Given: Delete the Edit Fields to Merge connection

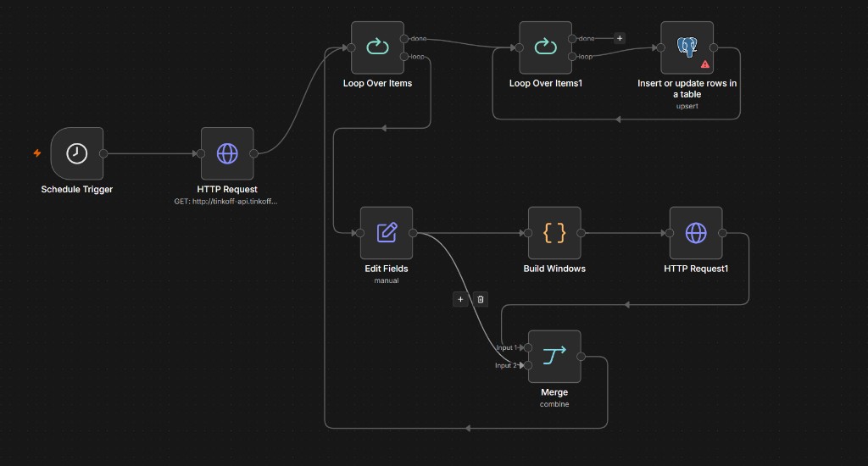Looking at the screenshot, I should tap(480, 299).
